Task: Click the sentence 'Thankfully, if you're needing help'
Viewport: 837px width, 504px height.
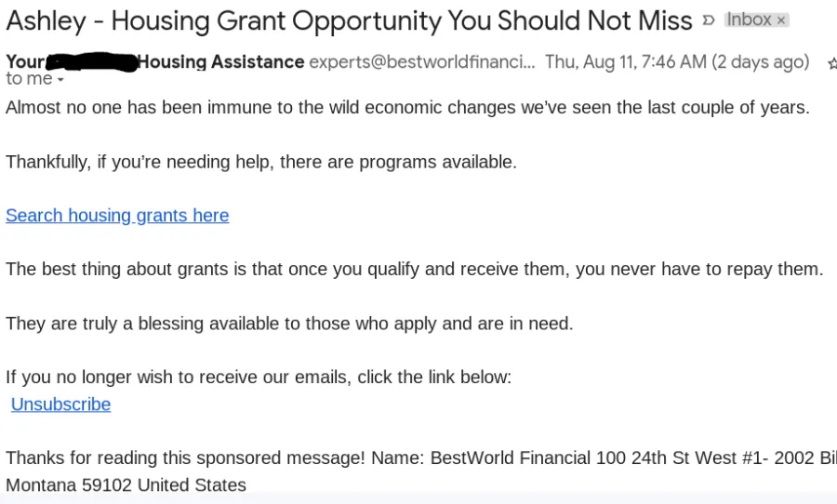Action: (x=261, y=162)
